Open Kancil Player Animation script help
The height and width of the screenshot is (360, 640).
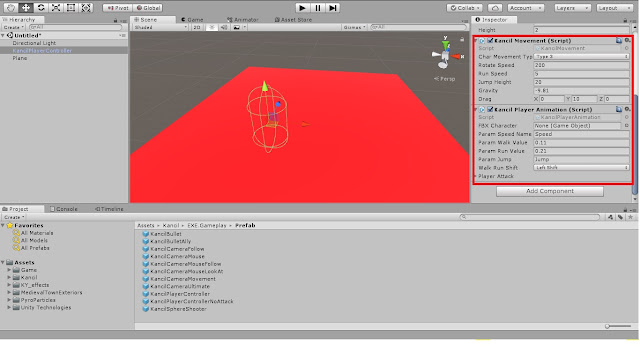point(619,109)
